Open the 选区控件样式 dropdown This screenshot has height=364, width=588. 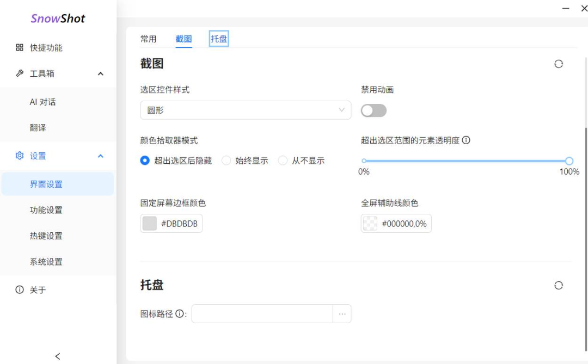(x=245, y=110)
